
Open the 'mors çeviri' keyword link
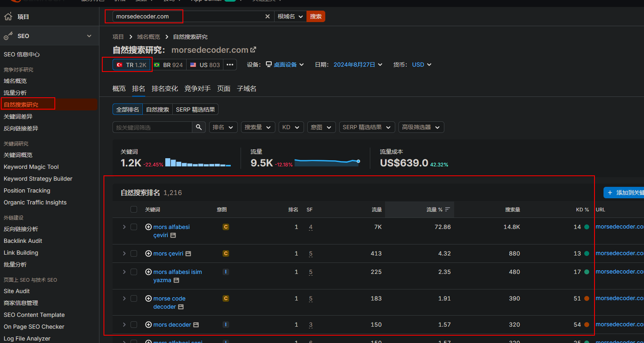(168, 253)
